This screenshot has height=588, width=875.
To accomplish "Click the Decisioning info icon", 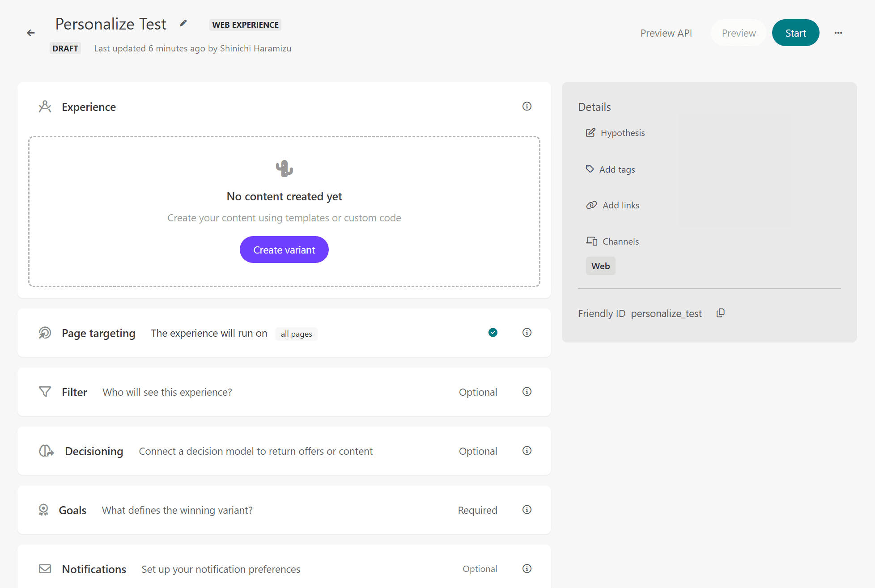I will coord(527,451).
